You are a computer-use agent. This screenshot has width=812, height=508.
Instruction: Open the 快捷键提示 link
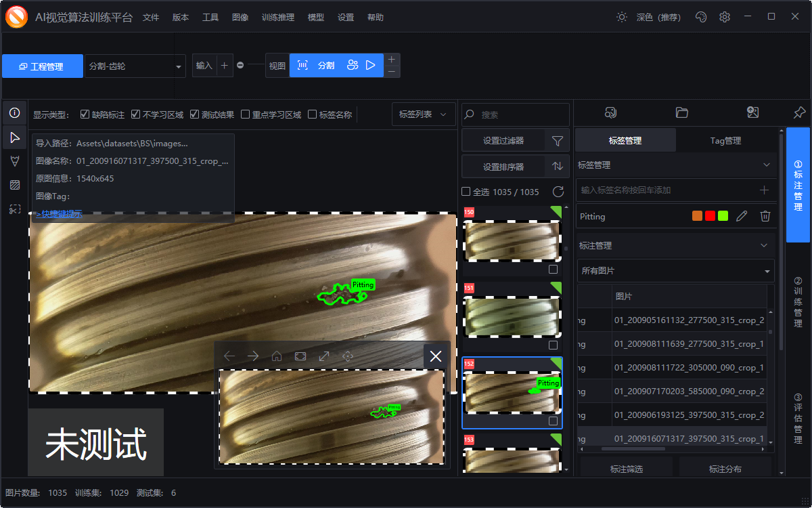(x=60, y=214)
